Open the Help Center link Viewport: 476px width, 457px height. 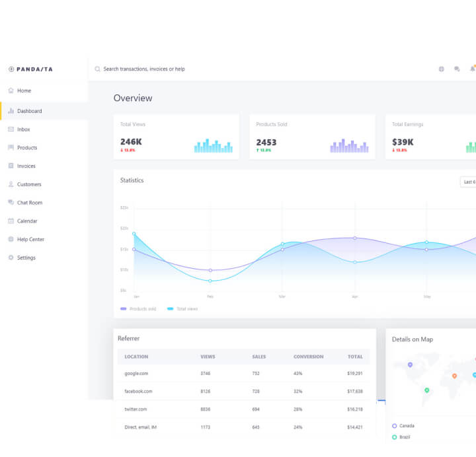pyautogui.click(x=30, y=240)
